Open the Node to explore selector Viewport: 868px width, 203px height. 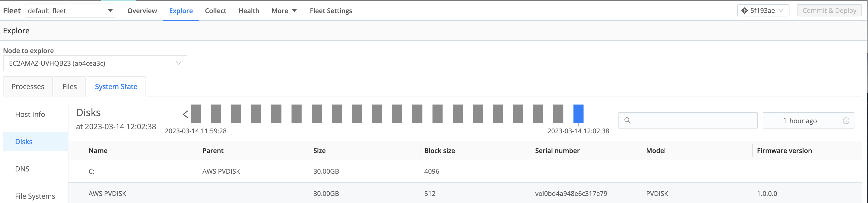click(x=95, y=64)
